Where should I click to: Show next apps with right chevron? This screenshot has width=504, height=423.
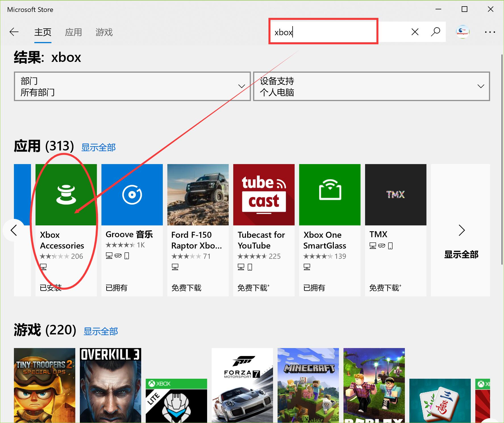461,230
